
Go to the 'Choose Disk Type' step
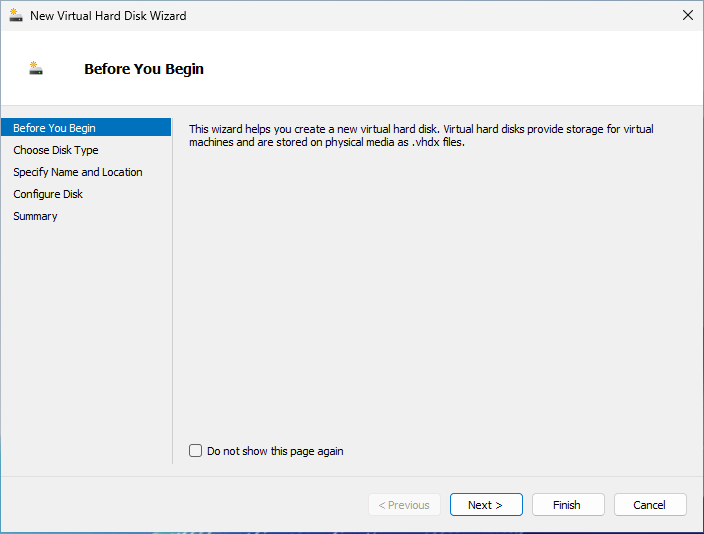56,150
